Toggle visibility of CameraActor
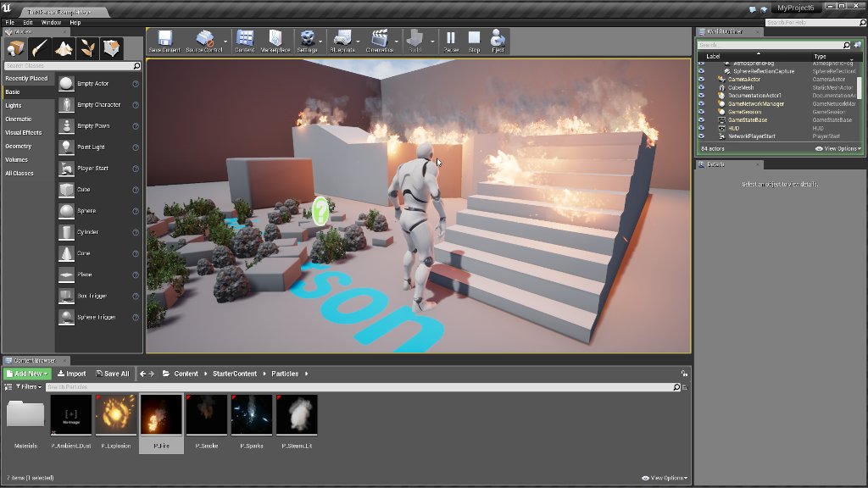This screenshot has width=868, height=488. 701,79
